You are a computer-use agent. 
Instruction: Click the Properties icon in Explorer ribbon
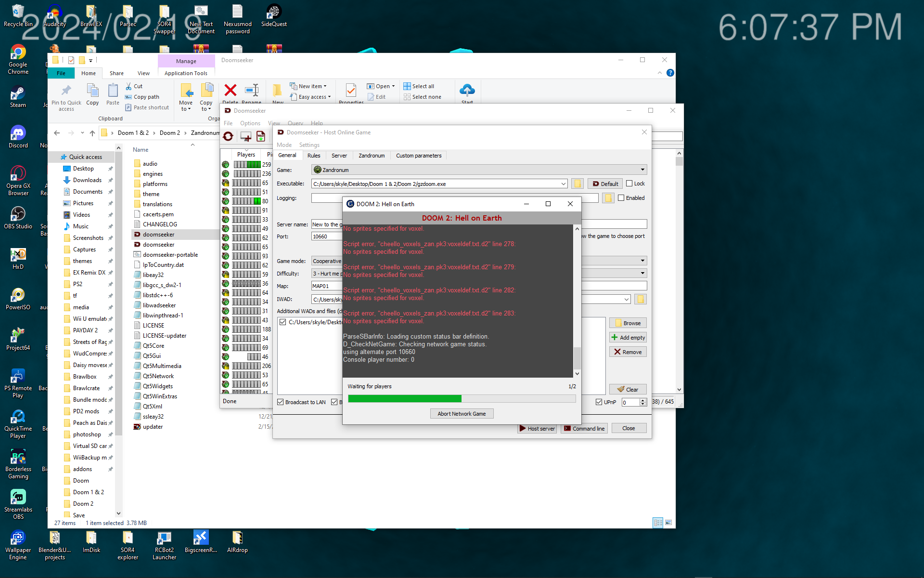pos(351,90)
